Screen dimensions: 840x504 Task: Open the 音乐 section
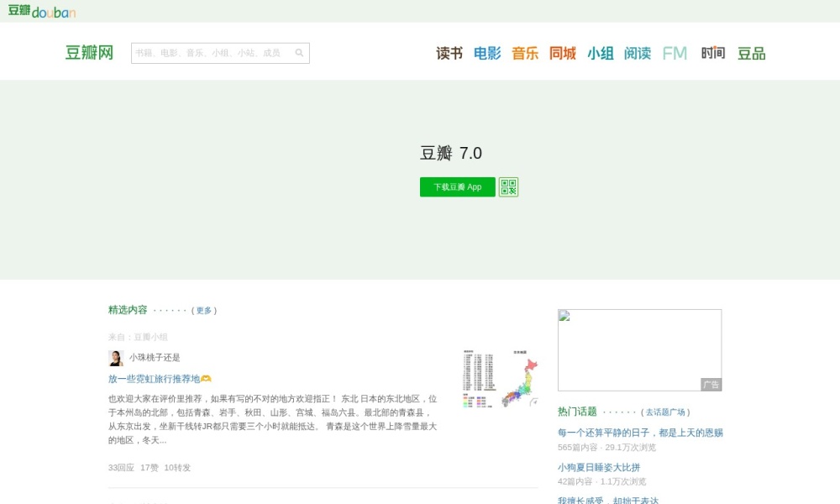tap(525, 53)
